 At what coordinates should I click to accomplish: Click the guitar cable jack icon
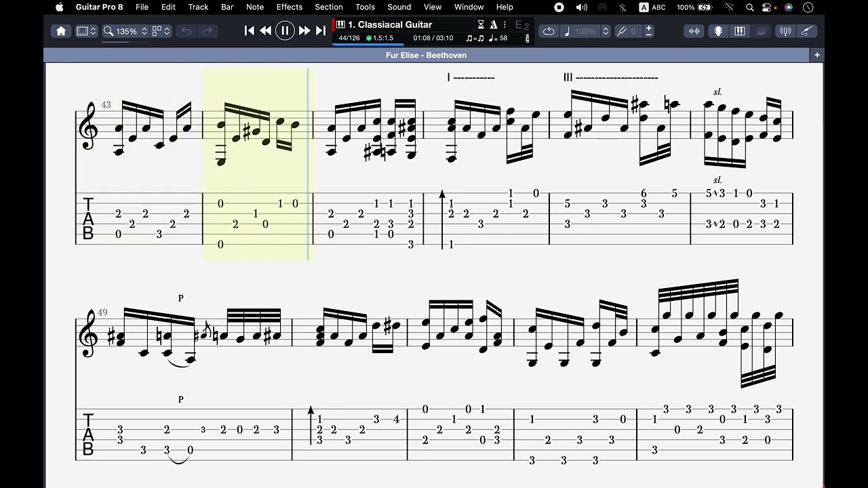tap(806, 31)
